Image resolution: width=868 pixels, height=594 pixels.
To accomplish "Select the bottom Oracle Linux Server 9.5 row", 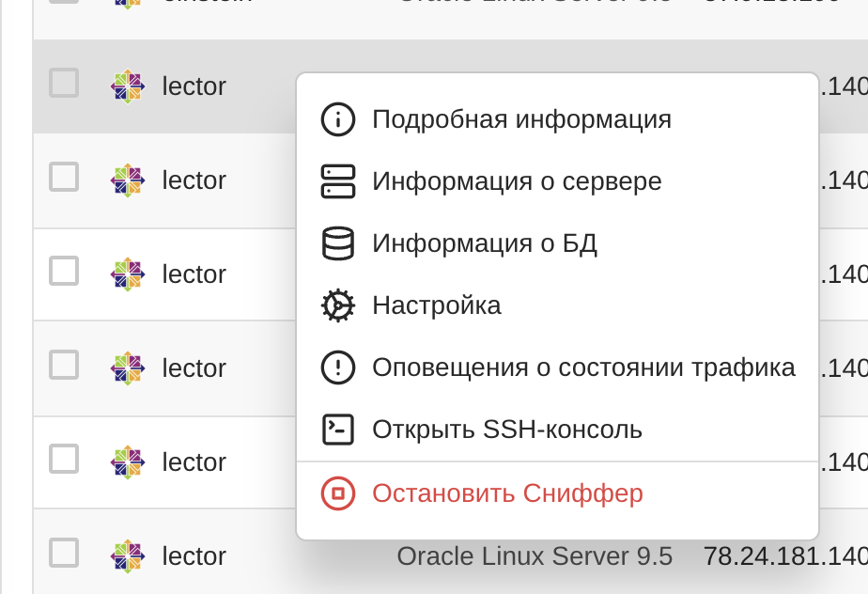I will (535, 555).
